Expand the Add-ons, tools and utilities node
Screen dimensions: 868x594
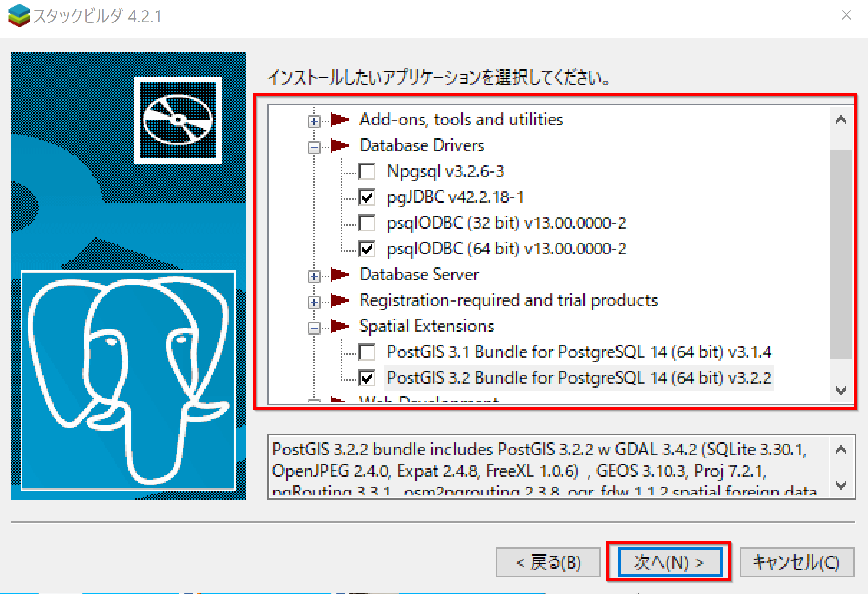(314, 121)
